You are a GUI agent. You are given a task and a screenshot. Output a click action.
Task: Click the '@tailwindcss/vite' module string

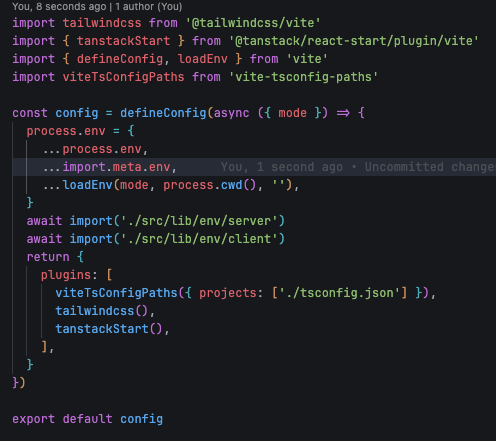pos(253,23)
